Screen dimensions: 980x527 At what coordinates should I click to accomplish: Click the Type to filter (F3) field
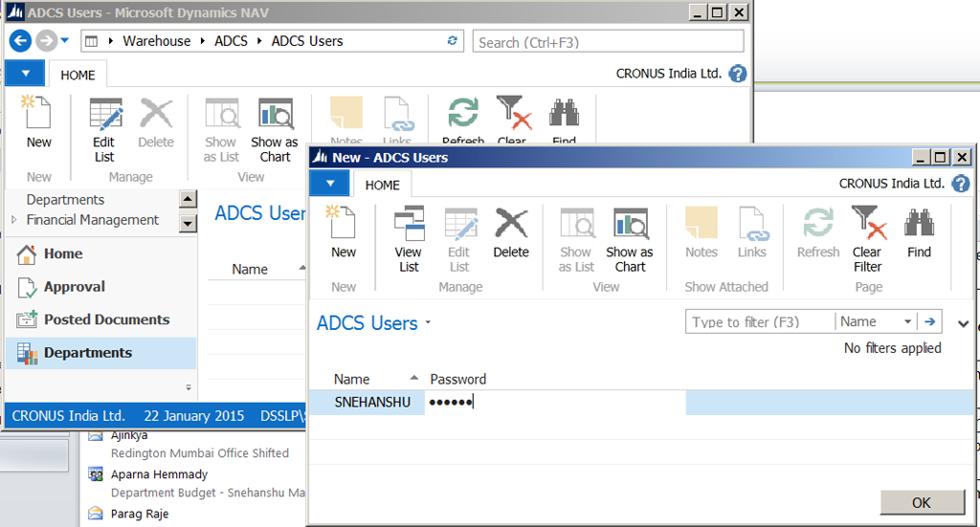760,322
